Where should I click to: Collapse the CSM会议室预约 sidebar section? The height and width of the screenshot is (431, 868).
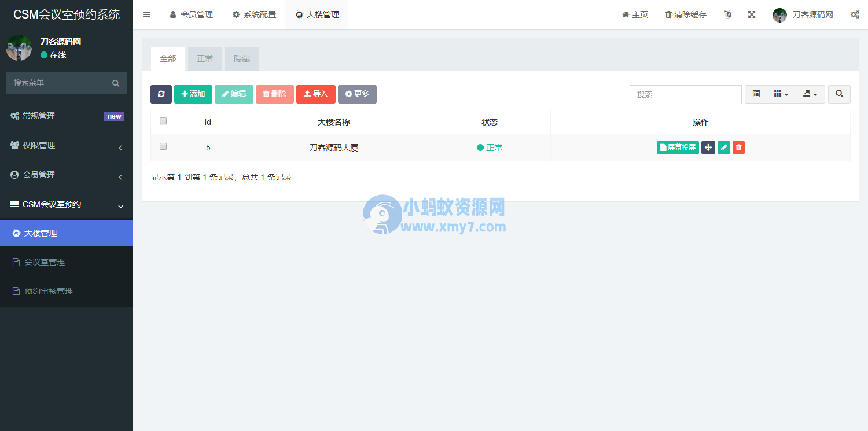67,204
